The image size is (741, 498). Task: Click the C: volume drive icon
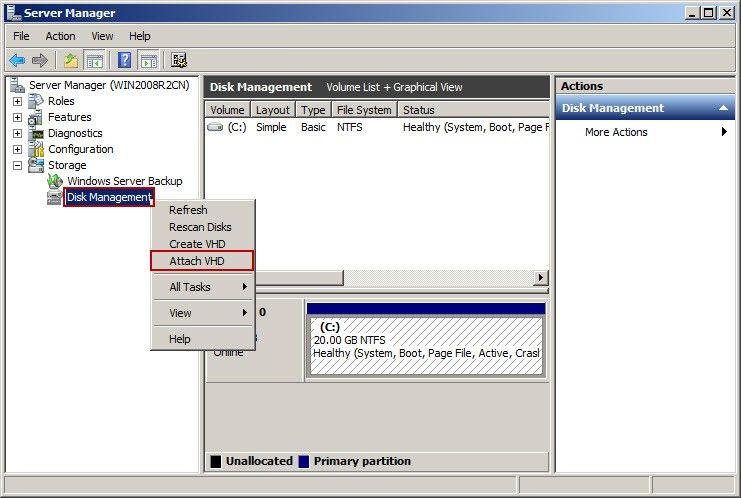click(x=215, y=127)
